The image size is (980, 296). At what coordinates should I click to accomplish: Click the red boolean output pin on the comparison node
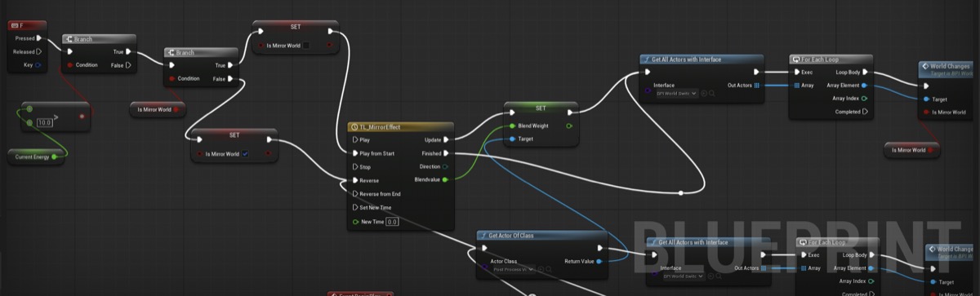(82, 116)
